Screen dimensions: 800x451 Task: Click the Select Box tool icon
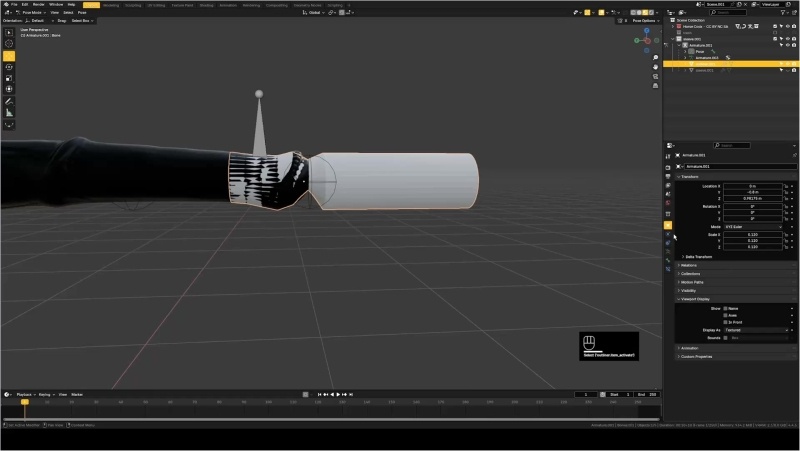pos(9,33)
